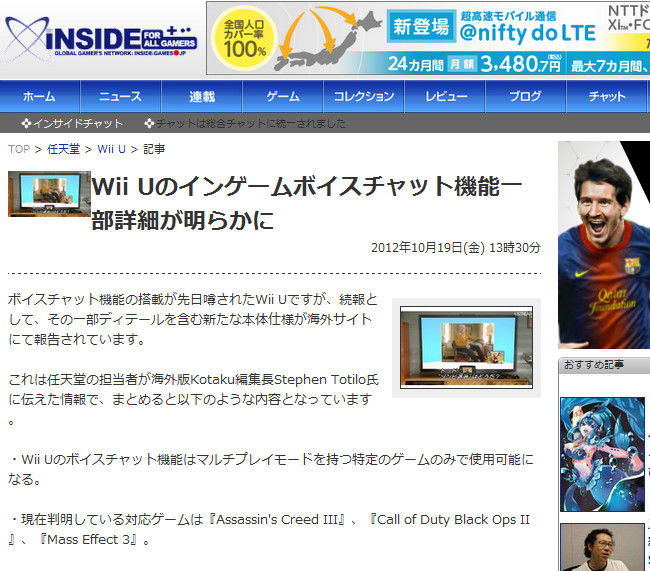Open the blue-haired anime girl recommended thumbnail
650x571 pixels.
pyautogui.click(x=602, y=454)
